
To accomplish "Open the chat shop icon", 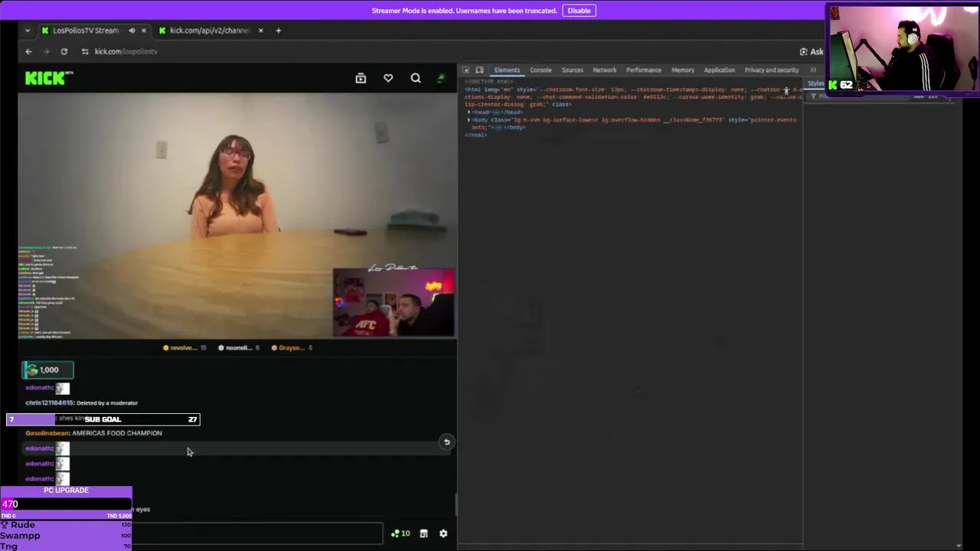I will pyautogui.click(x=423, y=533).
